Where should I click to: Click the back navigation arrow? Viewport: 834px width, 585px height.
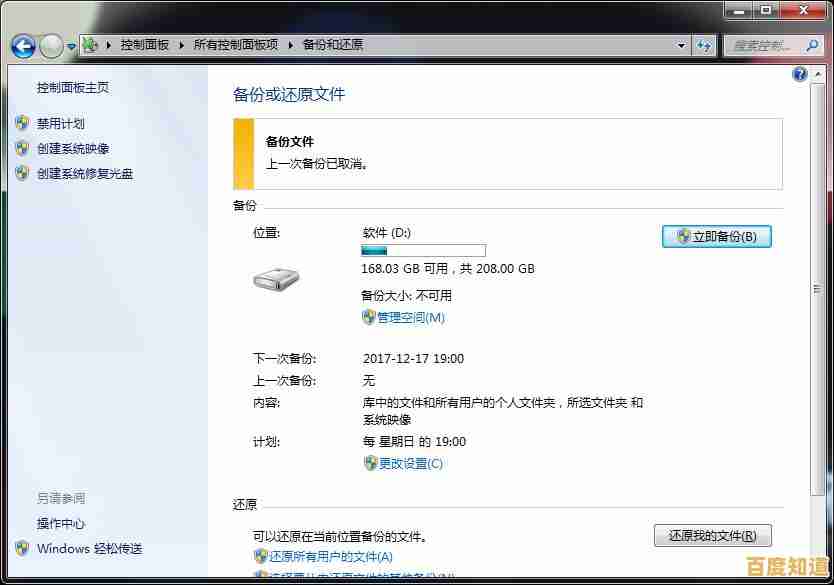tap(22, 46)
